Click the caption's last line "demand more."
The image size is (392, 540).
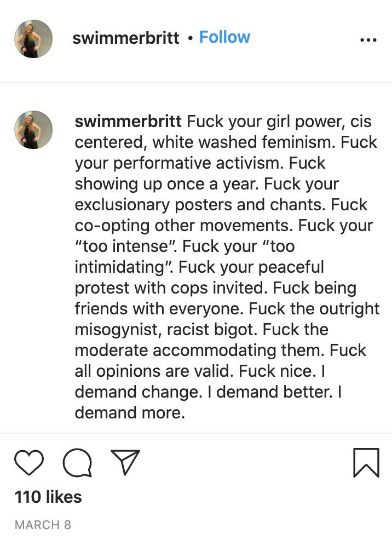click(x=130, y=412)
